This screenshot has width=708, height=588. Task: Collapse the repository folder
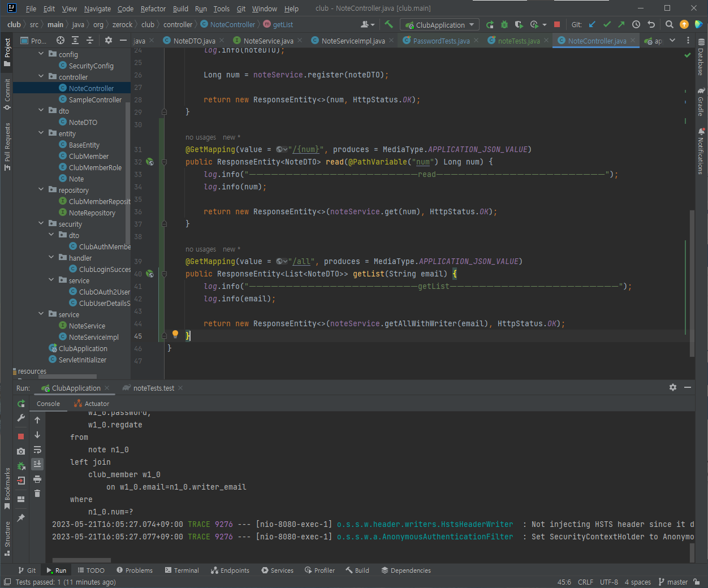(x=41, y=189)
